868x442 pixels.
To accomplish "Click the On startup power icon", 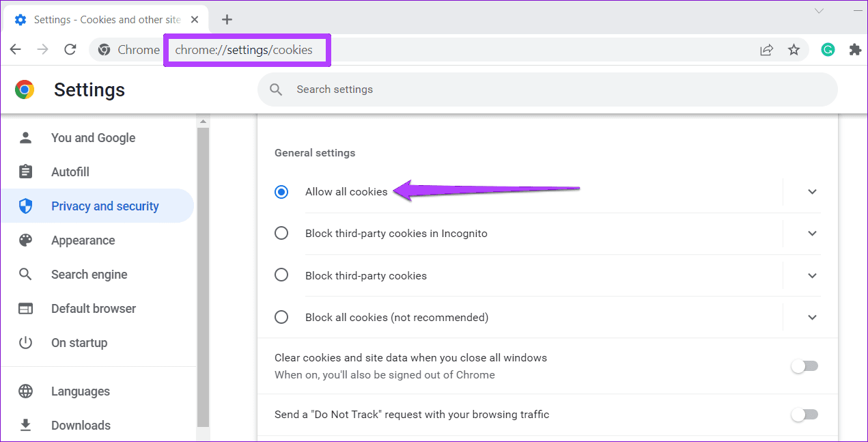I will [26, 342].
